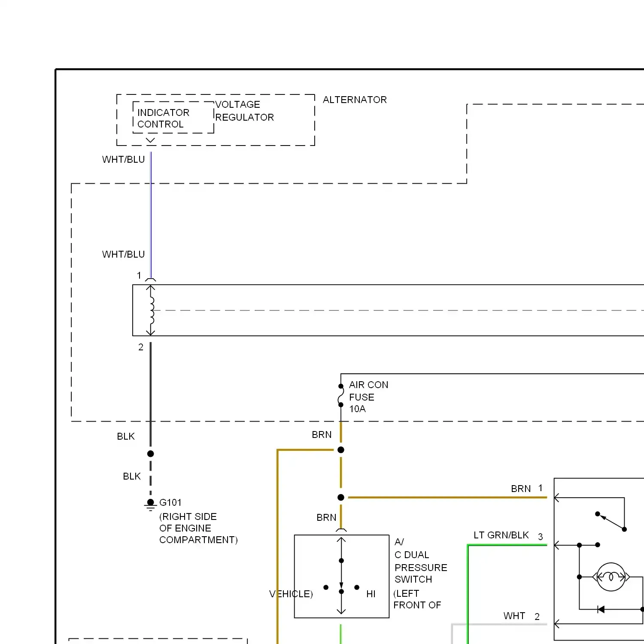644x644 pixels.
Task: Select the VOLTAGE REGULATOR text
Action: point(244,111)
